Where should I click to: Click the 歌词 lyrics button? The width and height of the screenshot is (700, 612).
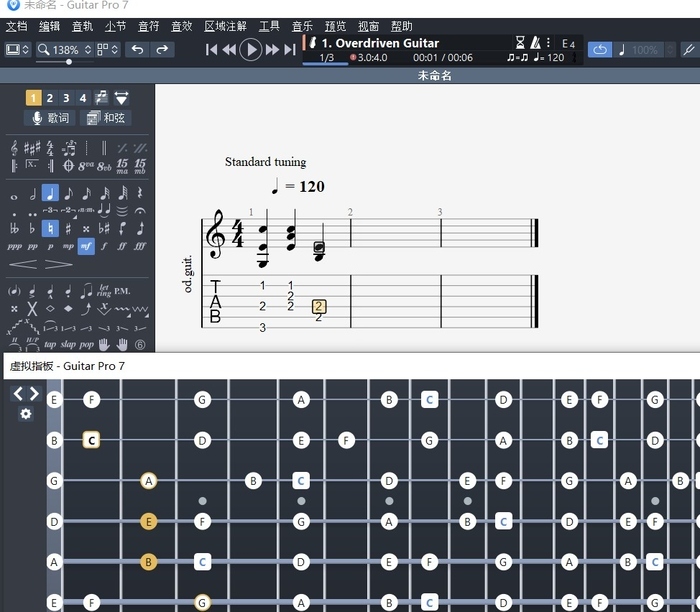pos(51,118)
